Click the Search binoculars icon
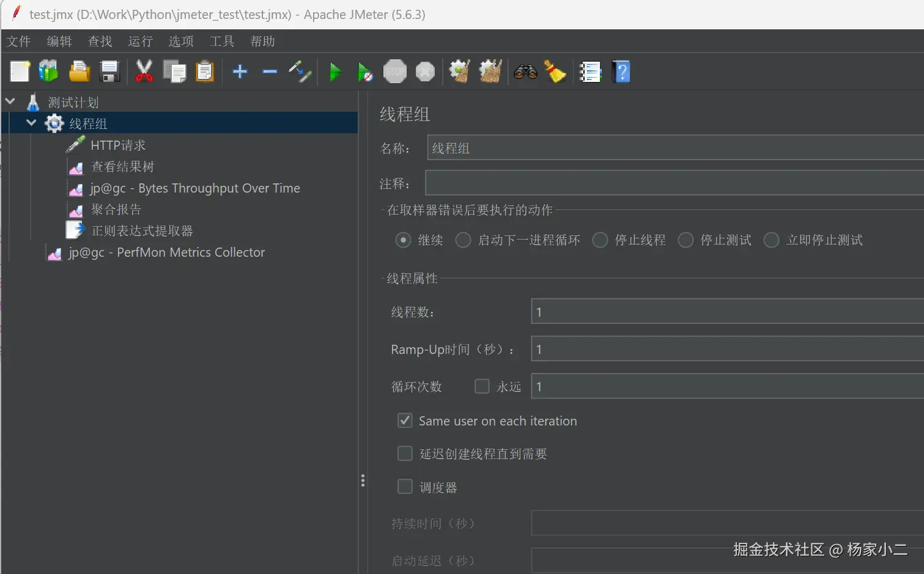The width and height of the screenshot is (924, 574). coord(525,72)
